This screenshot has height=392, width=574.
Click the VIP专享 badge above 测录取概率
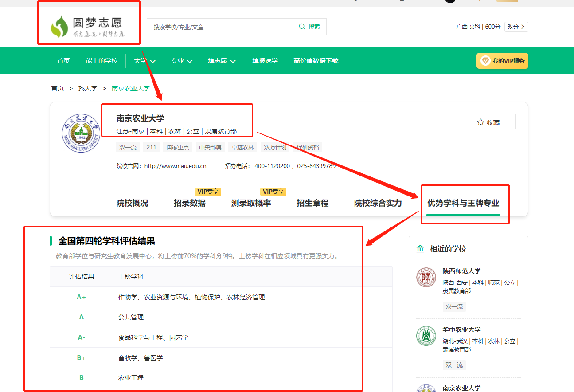(273, 192)
